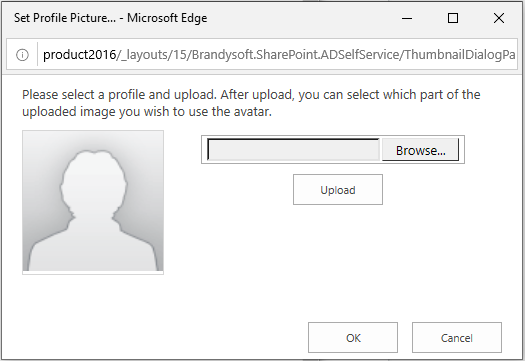525x361 pixels.
Task: Click the Browse... button to choose a file
Action: tap(420, 150)
